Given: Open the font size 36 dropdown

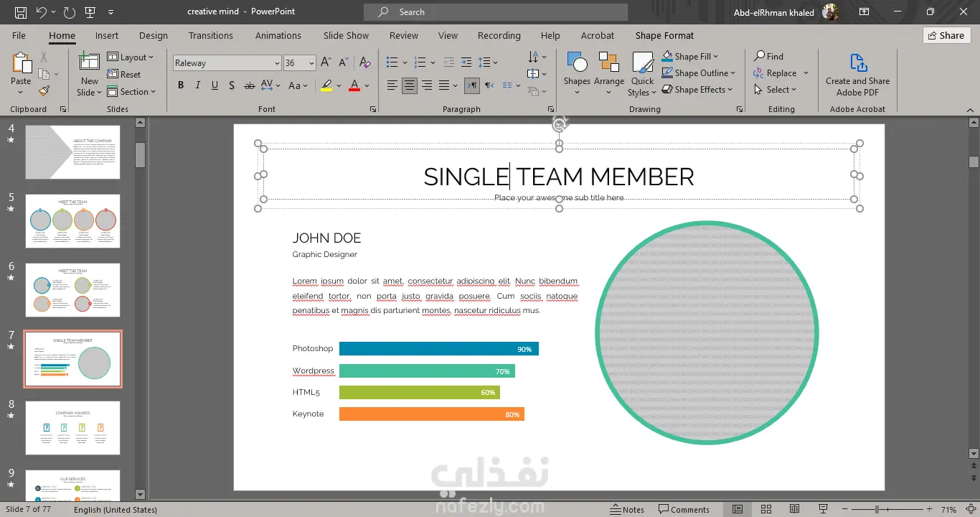Looking at the screenshot, I should coord(311,63).
